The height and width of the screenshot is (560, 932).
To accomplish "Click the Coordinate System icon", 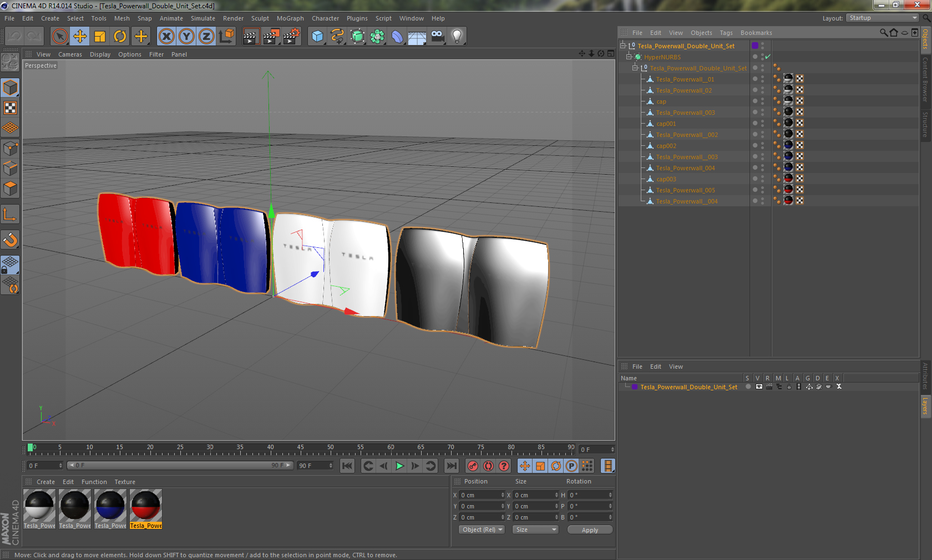I will coord(226,37).
